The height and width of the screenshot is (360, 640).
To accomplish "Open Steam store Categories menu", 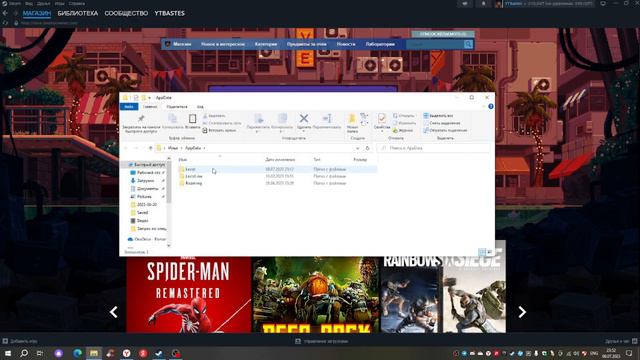I will click(x=266, y=44).
